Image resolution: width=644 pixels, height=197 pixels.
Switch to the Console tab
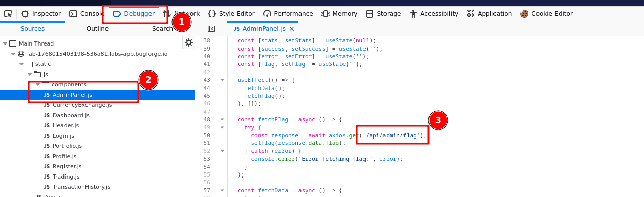point(87,14)
